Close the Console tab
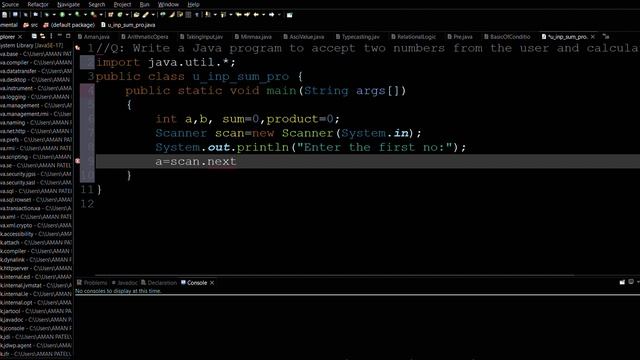The width and height of the screenshot is (640, 360). pos(212,282)
